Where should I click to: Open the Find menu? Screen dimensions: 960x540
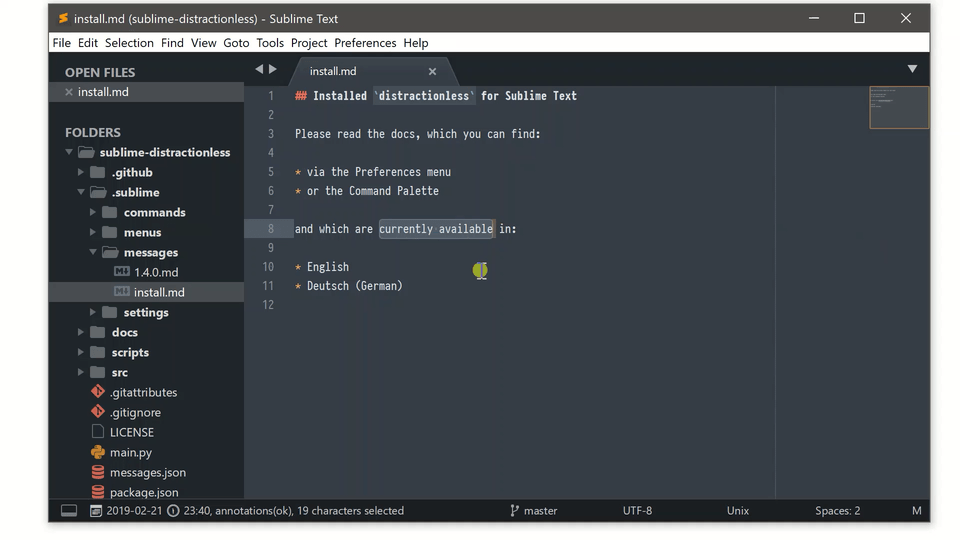172,43
